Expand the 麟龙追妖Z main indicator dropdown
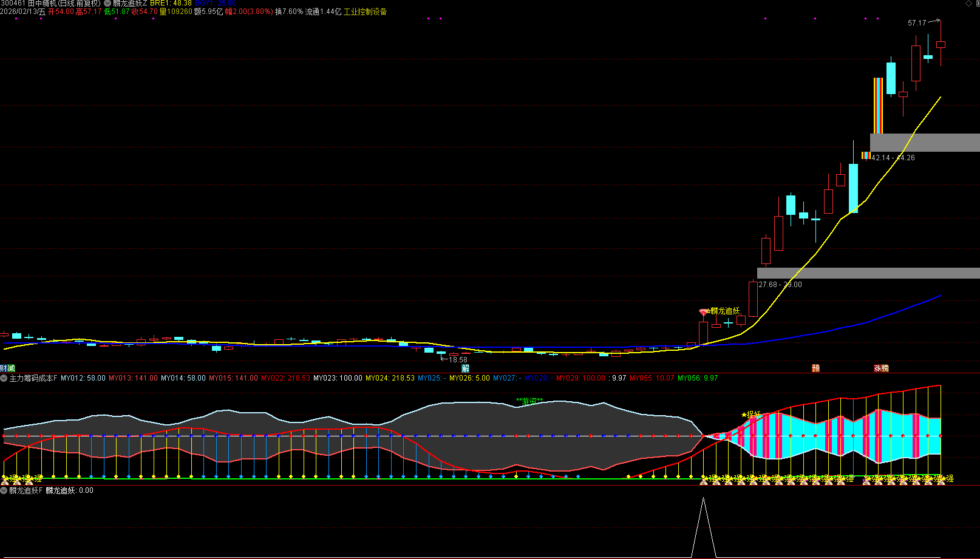This screenshot has height=559, width=980. pyautogui.click(x=107, y=4)
